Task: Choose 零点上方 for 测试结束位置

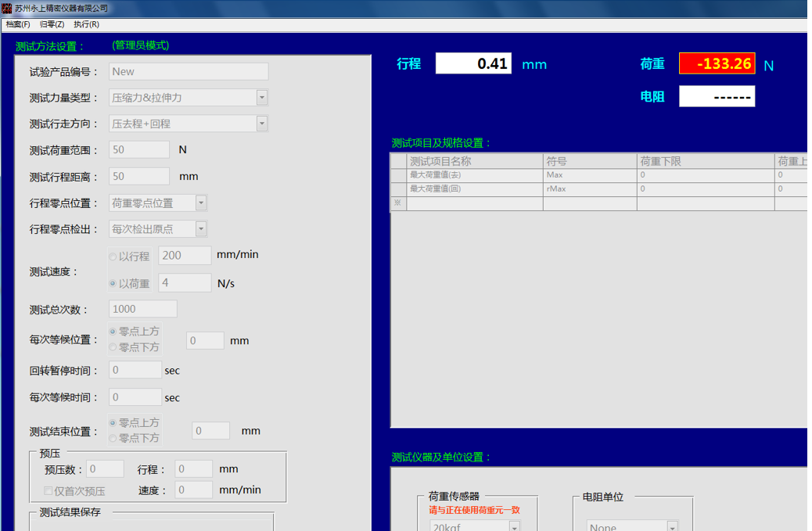Action: [x=113, y=423]
